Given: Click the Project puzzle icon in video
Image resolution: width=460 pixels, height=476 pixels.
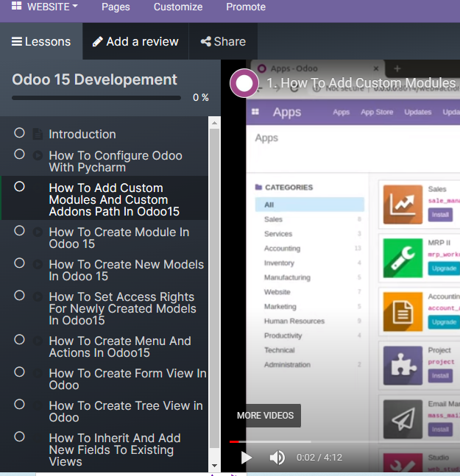Looking at the screenshot, I should 403,366.
